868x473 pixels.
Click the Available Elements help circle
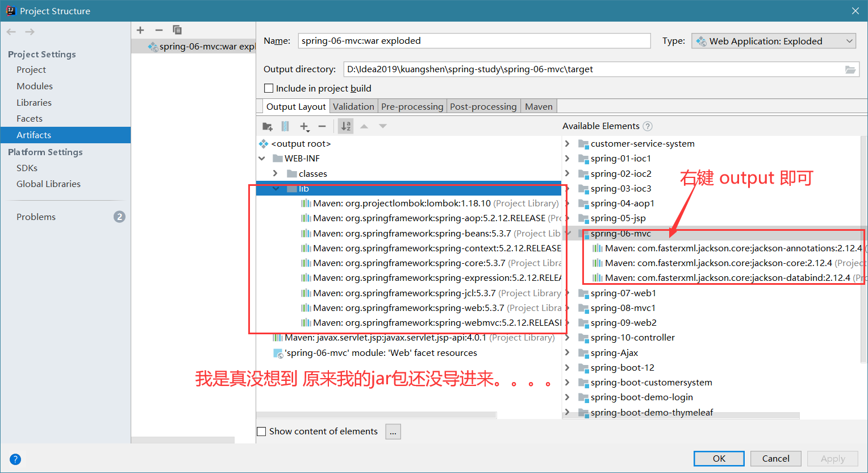click(x=647, y=126)
